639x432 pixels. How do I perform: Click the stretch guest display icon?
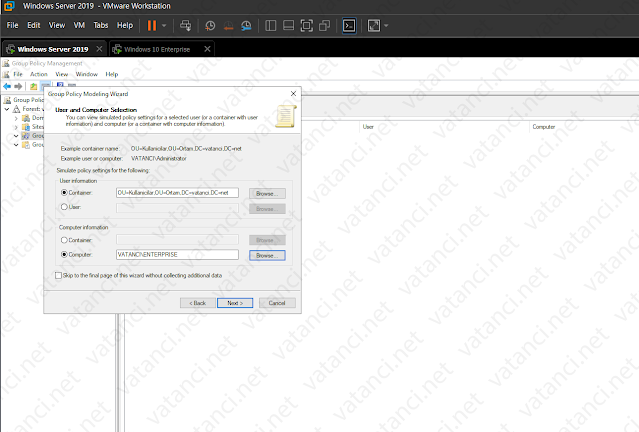tap(374, 26)
